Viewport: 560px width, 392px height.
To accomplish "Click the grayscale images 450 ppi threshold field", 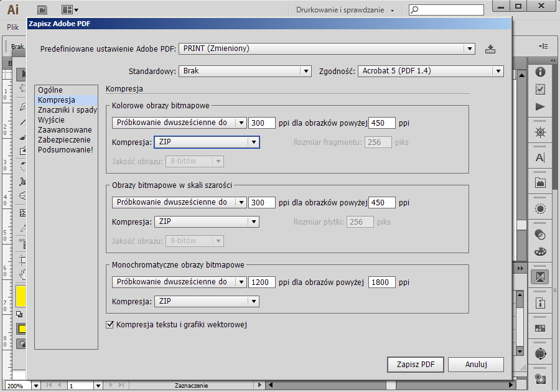I will pos(382,202).
